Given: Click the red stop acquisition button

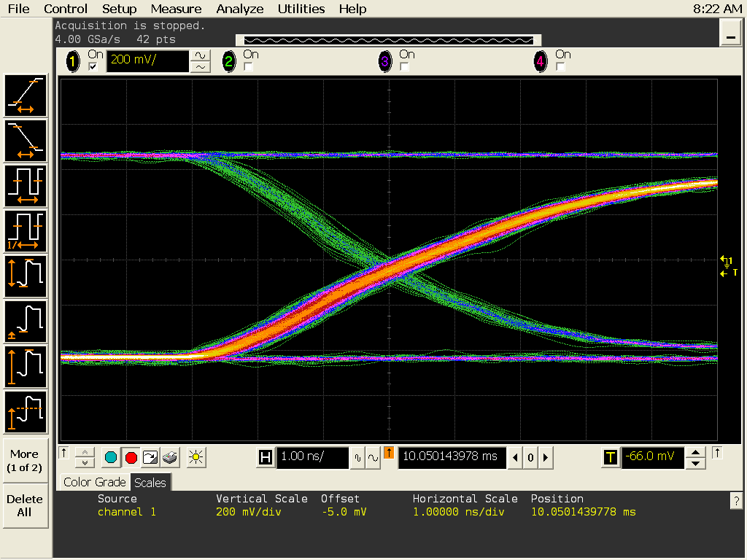Looking at the screenshot, I should [131, 458].
